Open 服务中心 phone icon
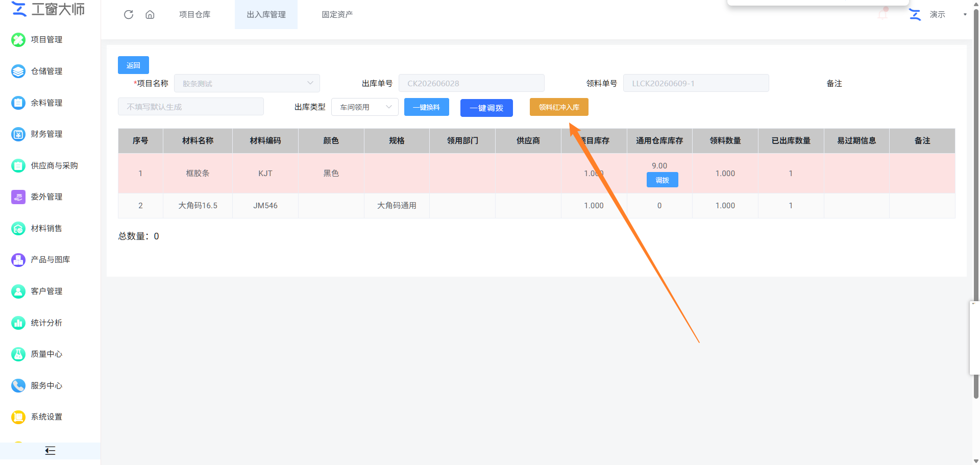The width and height of the screenshot is (980, 465). click(18, 386)
